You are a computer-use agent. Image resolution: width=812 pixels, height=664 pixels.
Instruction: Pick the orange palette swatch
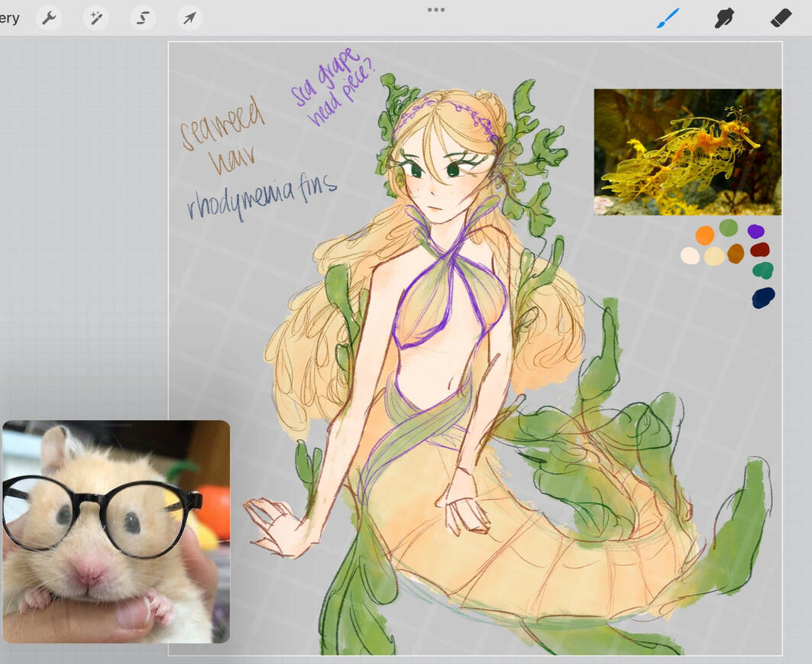click(x=705, y=235)
